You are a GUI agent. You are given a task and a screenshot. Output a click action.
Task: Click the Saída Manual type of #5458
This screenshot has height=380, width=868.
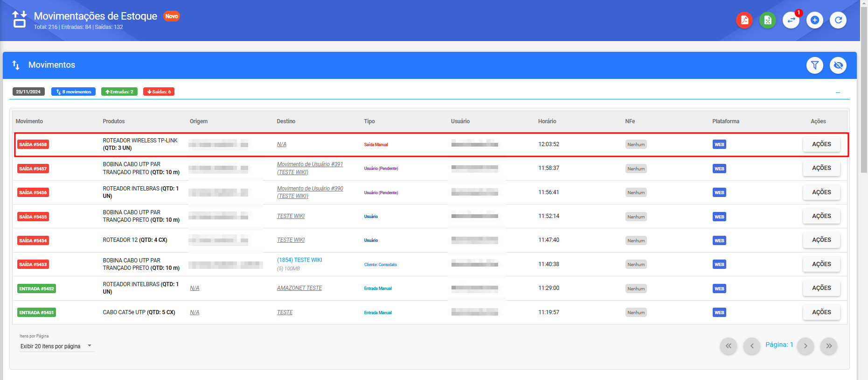(376, 145)
